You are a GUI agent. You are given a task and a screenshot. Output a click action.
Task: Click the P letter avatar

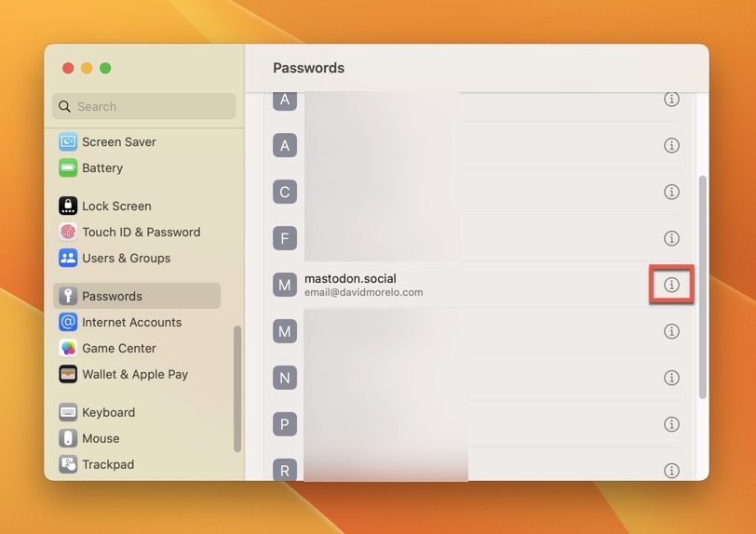tap(285, 424)
